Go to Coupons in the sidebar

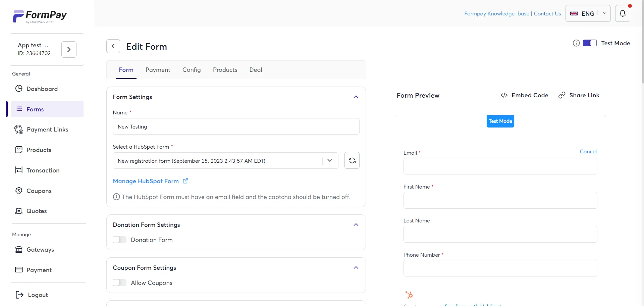click(39, 191)
